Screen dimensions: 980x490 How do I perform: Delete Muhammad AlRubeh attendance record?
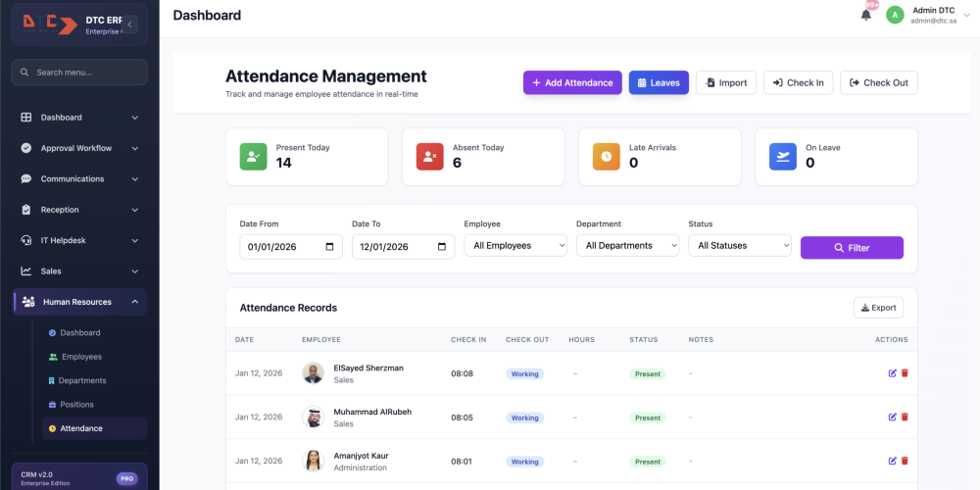[905, 417]
